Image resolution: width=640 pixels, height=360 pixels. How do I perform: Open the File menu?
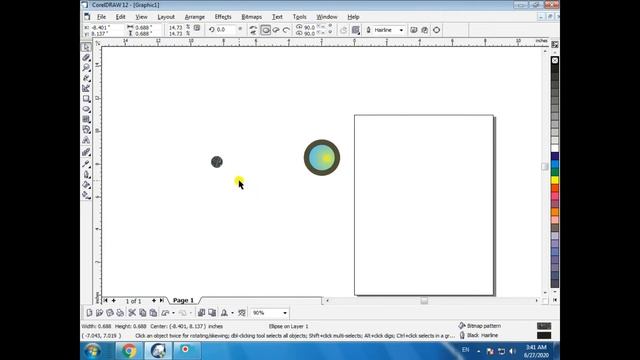(x=101, y=17)
